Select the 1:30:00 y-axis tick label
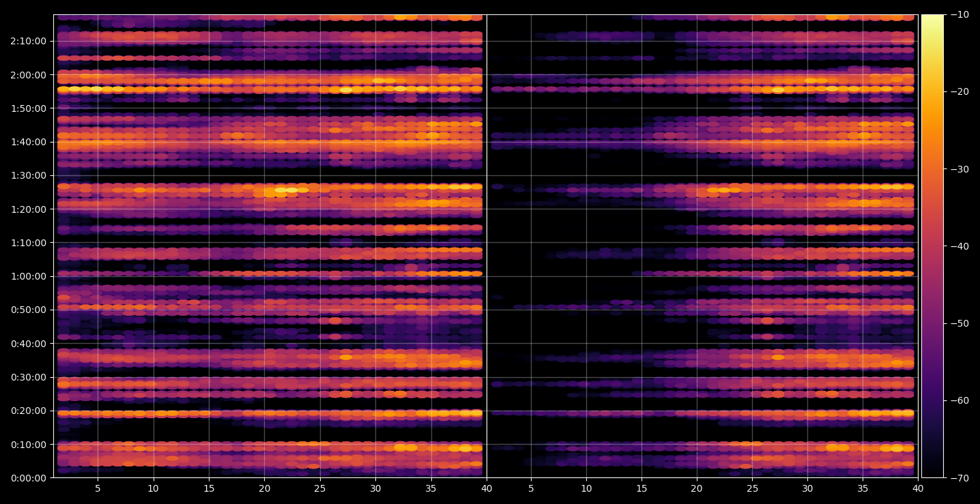The width and height of the screenshot is (980, 504). (x=28, y=175)
